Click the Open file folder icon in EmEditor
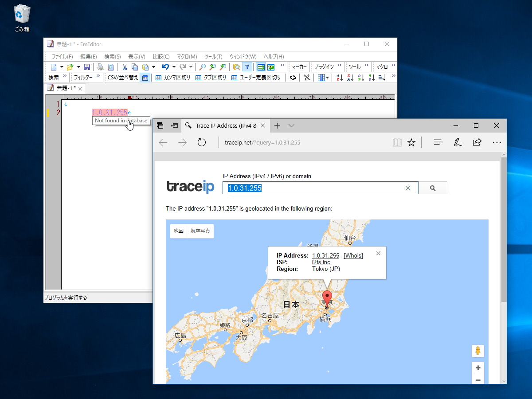This screenshot has width=532, height=399. click(x=70, y=67)
